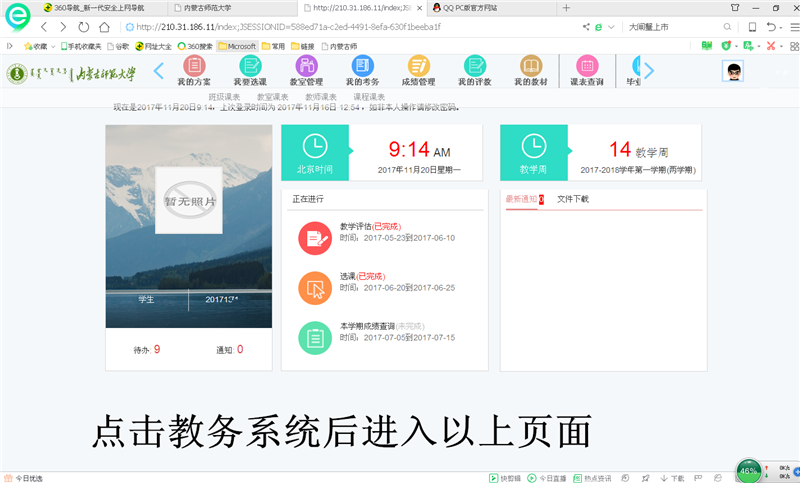
Task: Switch to the 文件下载 tab
Action: 573,199
